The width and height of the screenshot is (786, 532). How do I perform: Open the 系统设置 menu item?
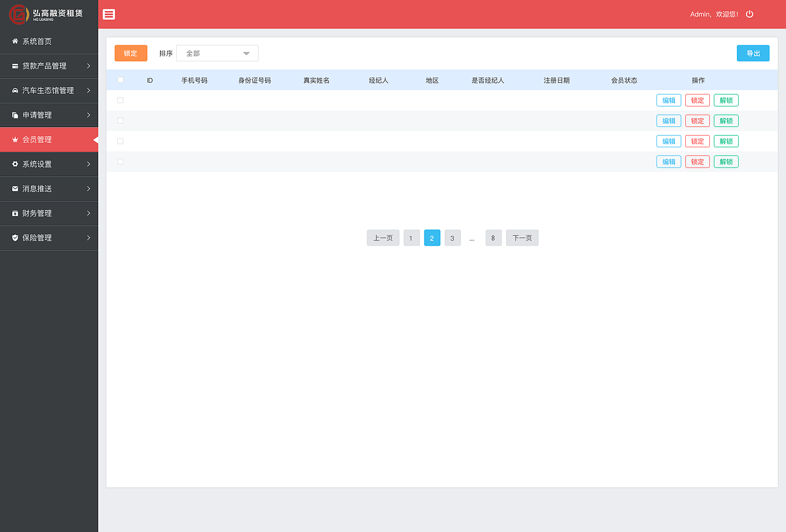pos(49,164)
